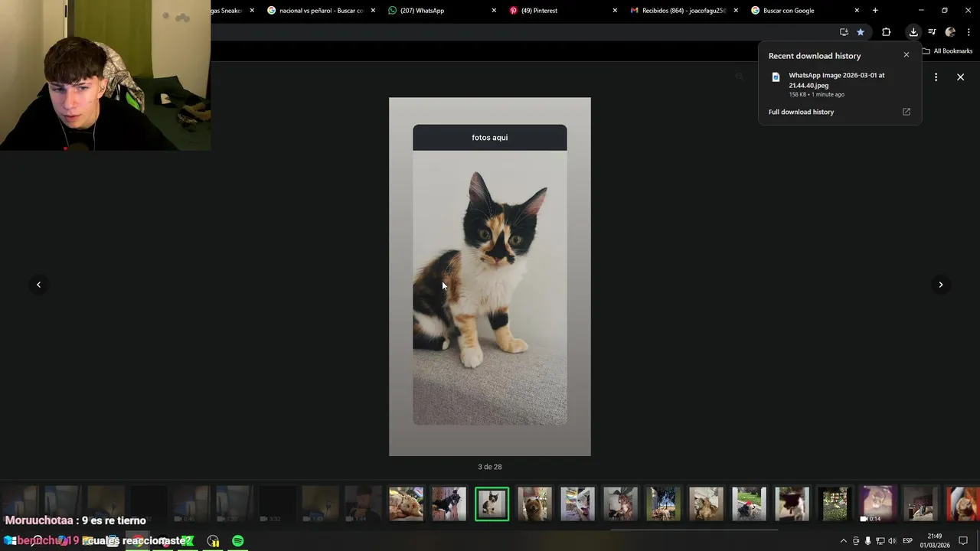Close the Recibidos Gmail tab
980x551 pixels.
click(x=736, y=11)
